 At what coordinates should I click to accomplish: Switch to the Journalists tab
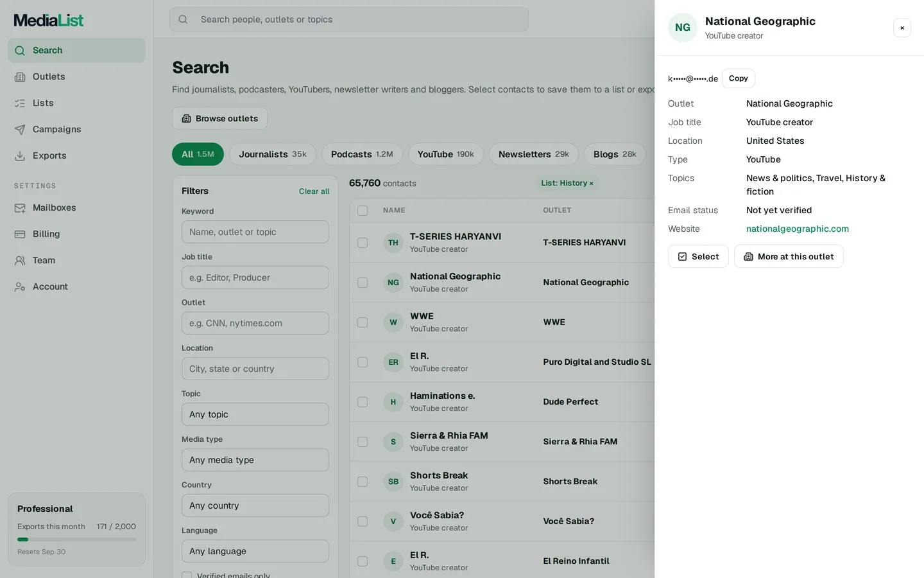point(273,154)
